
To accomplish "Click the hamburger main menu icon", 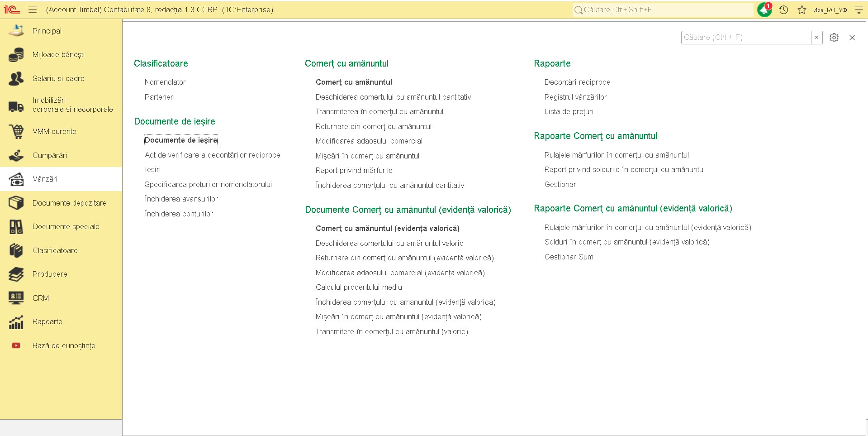I will [33, 10].
